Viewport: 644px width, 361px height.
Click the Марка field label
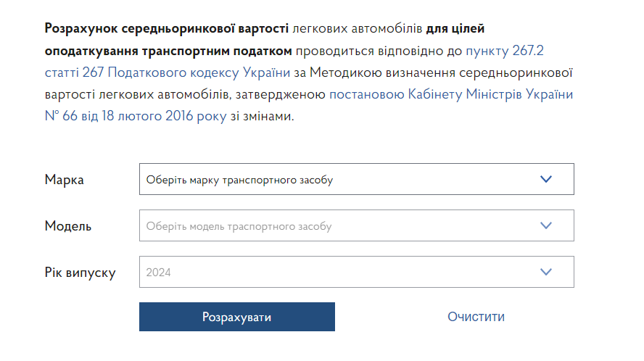[x=65, y=180]
